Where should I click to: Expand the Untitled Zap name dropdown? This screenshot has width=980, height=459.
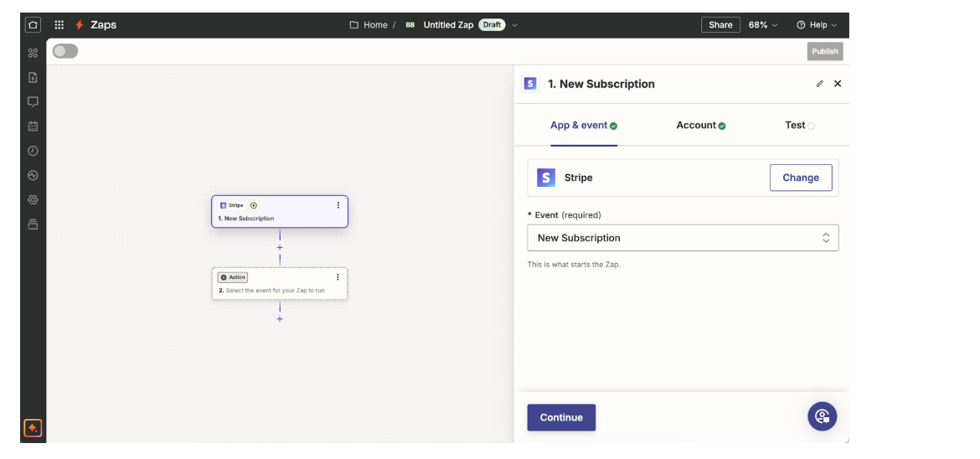pyautogui.click(x=515, y=25)
